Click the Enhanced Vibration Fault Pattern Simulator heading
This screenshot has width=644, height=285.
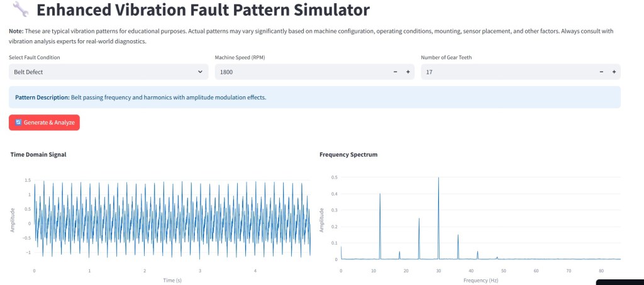click(x=203, y=10)
